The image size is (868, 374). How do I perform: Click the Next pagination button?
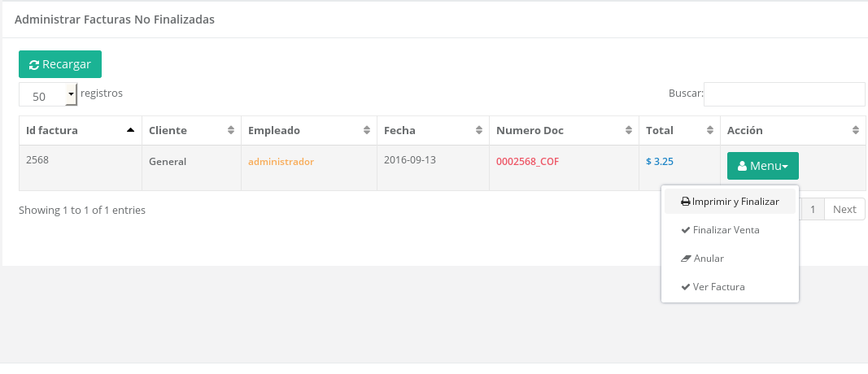coord(844,209)
